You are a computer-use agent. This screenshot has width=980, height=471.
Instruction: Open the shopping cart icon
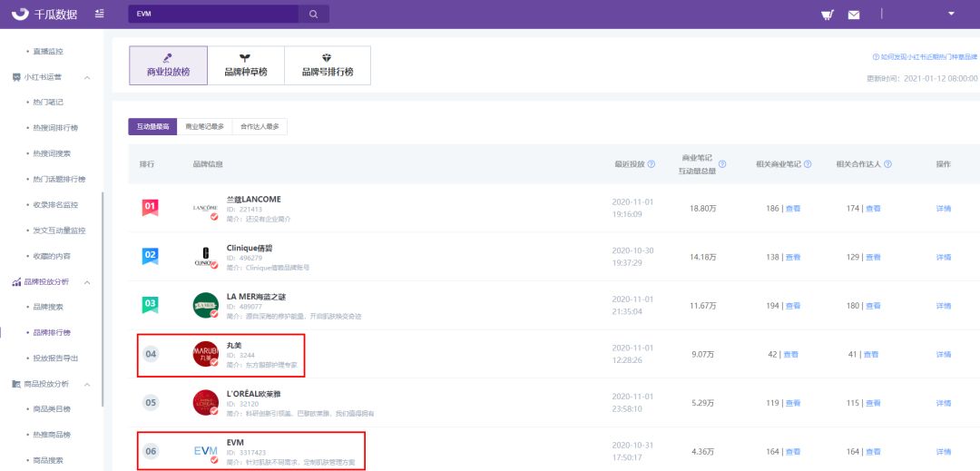tap(827, 15)
